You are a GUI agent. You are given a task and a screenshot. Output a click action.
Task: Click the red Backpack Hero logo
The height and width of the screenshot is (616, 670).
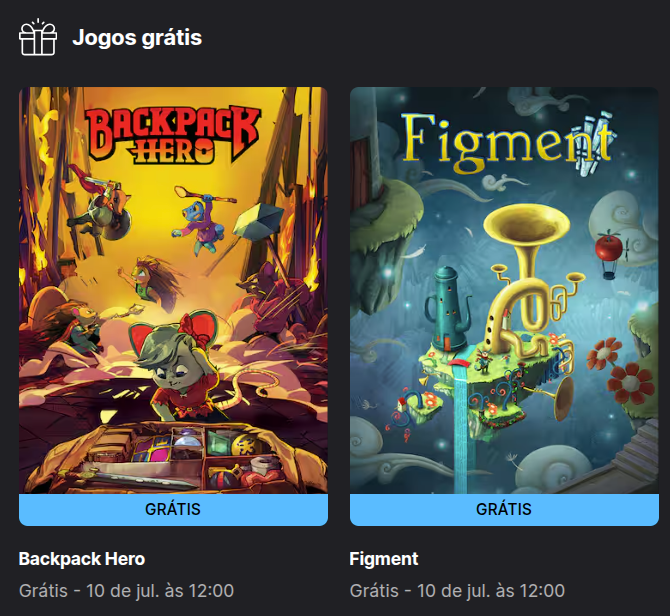173,135
